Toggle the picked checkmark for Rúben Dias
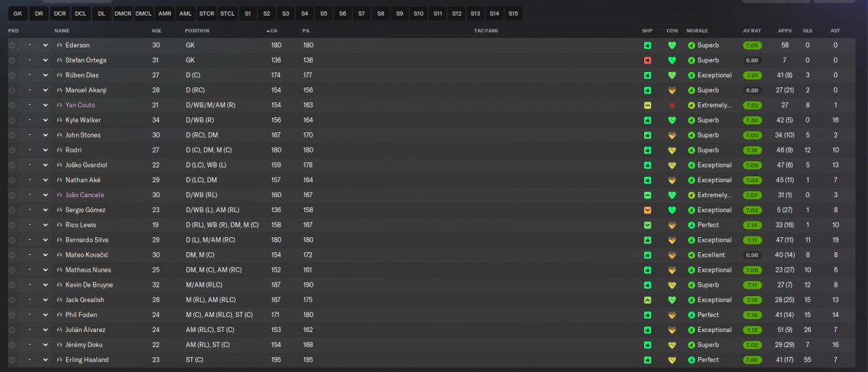The width and height of the screenshot is (868, 372). (x=12, y=75)
